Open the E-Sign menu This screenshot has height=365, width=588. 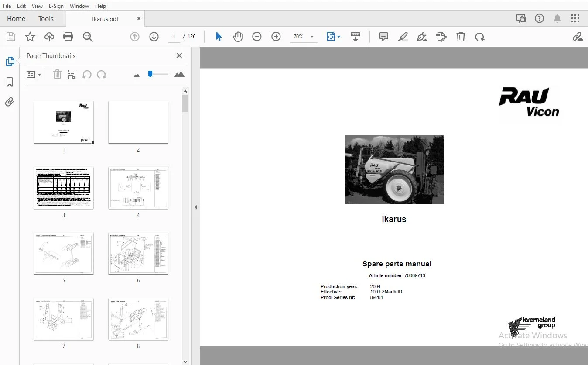pos(56,6)
